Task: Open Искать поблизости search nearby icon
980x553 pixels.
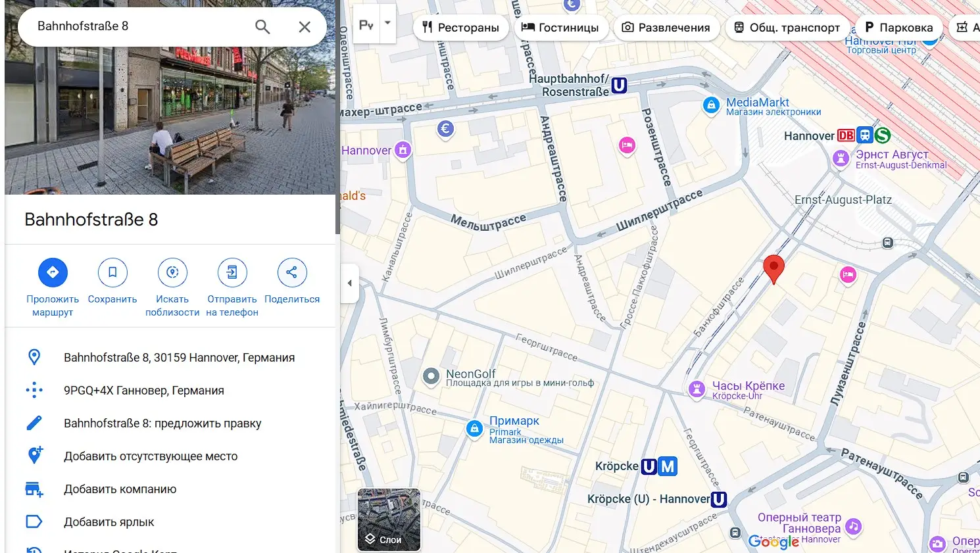Action: click(x=172, y=272)
